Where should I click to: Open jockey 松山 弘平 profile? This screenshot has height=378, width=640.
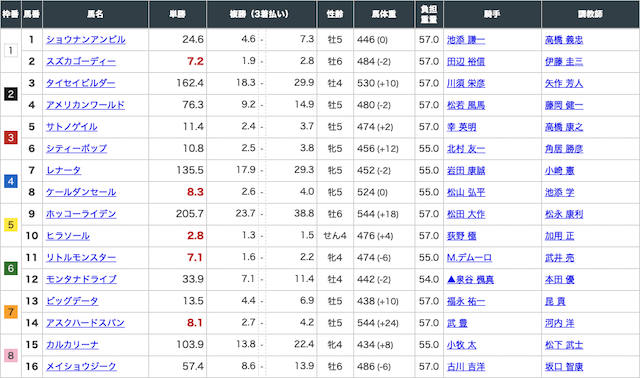pyautogui.click(x=466, y=192)
